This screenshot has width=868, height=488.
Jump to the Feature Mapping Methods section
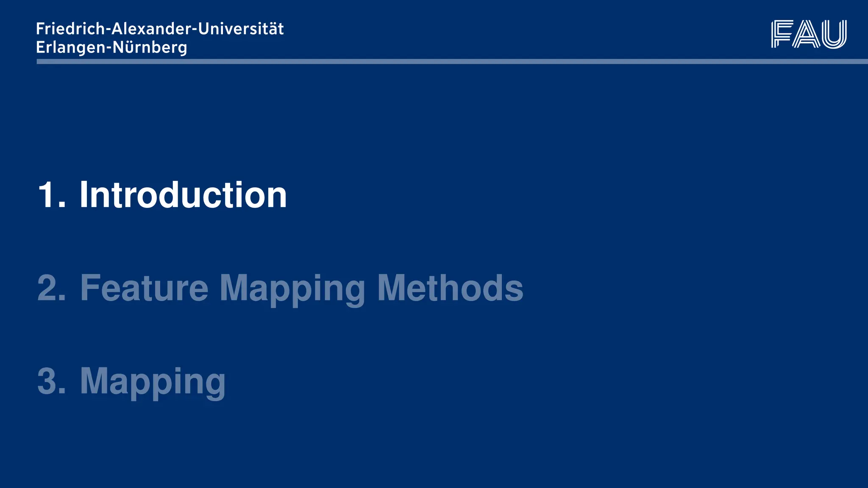click(x=301, y=288)
